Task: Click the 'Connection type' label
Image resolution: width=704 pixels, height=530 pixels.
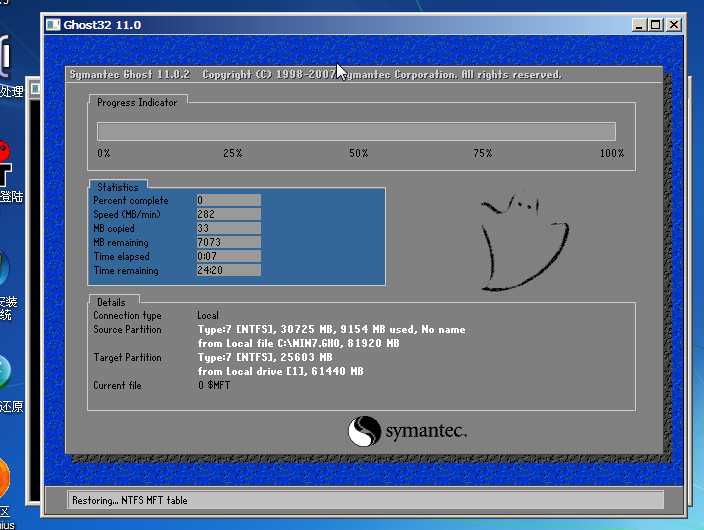Action: 127,315
